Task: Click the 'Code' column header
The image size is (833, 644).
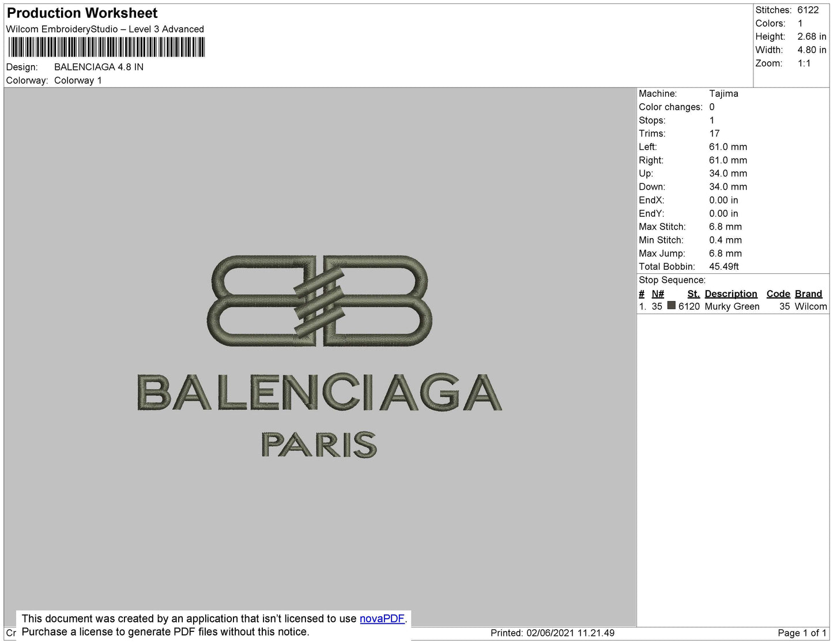Action: pyautogui.click(x=778, y=294)
